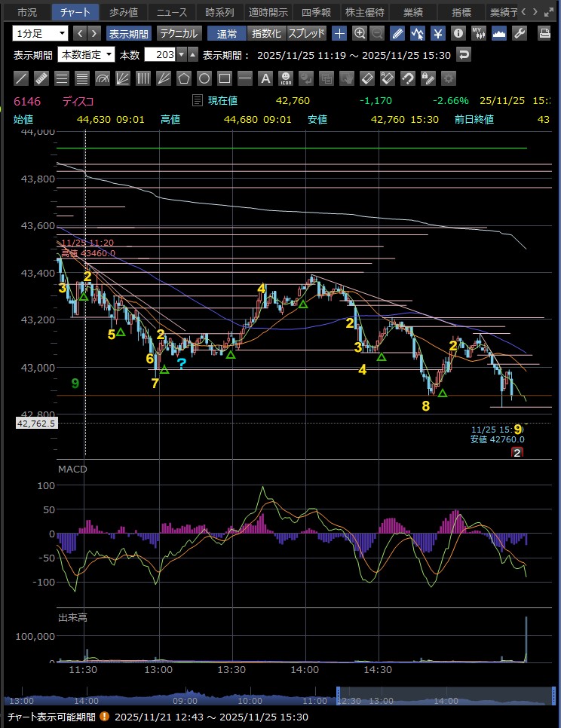Click the テクニカル button
Image resolution: width=561 pixels, height=728 pixels.
(179, 33)
